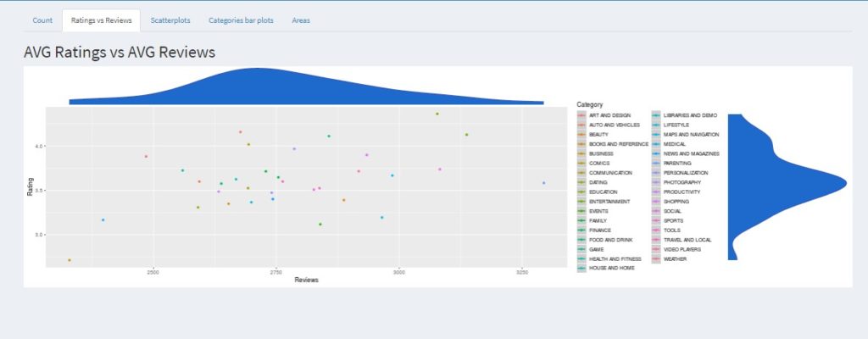The height and width of the screenshot is (339, 868).
Task: Go to Categories bar plots tab
Action: click(x=241, y=19)
